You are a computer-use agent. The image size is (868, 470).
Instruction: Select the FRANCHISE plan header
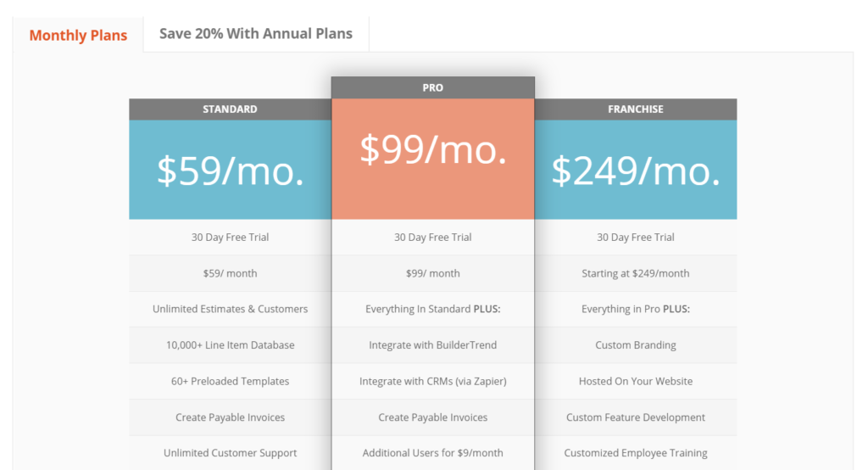point(636,109)
